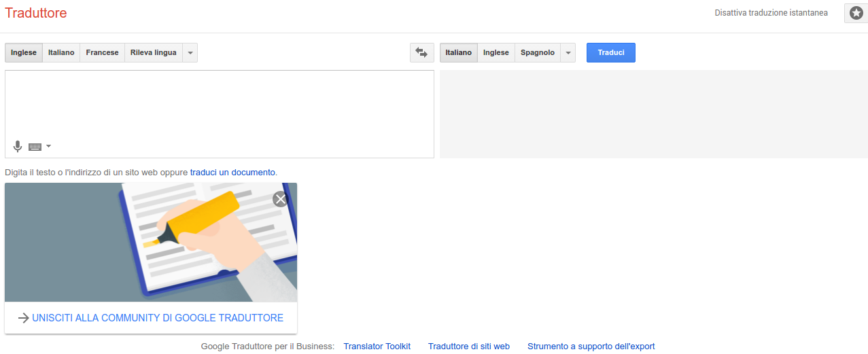Select Francese as source language
This screenshot has height=354, width=868.
click(102, 52)
